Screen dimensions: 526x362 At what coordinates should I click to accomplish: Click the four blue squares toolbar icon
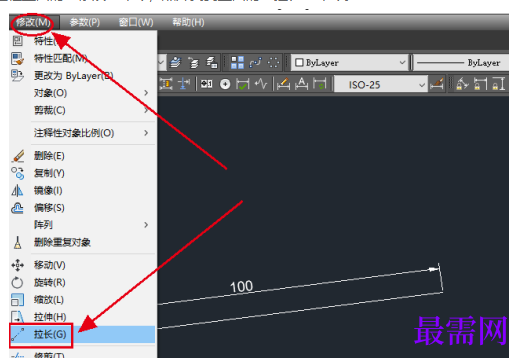click(237, 63)
